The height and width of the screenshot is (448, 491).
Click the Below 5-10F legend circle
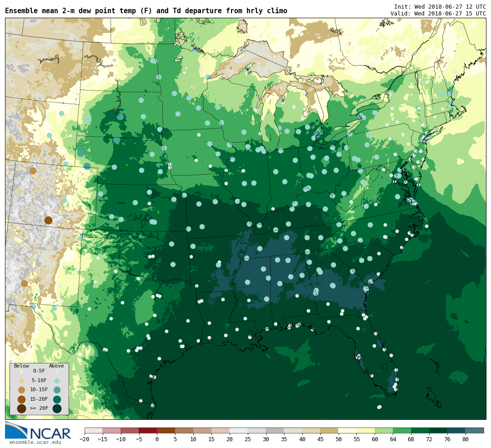(22, 381)
